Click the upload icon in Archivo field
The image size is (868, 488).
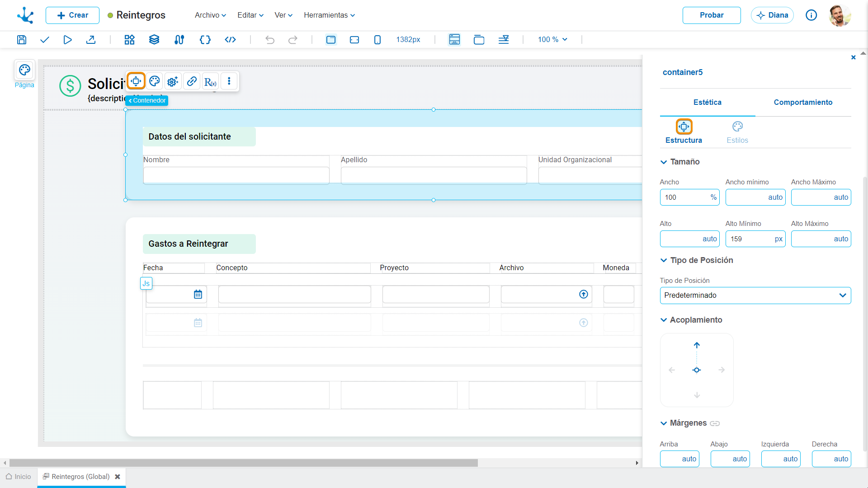click(584, 295)
